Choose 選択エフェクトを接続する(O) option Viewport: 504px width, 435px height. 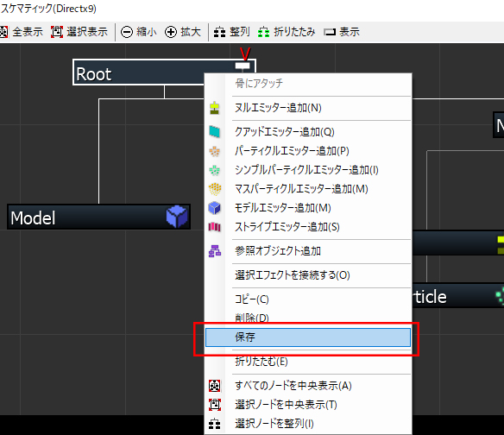(308, 275)
